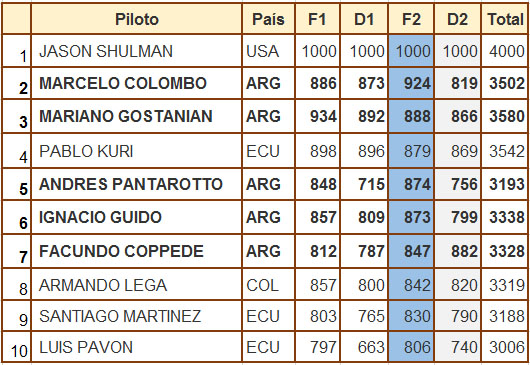The image size is (530, 365).
Task: Click the D1 column header
Action: pyautogui.click(x=364, y=19)
